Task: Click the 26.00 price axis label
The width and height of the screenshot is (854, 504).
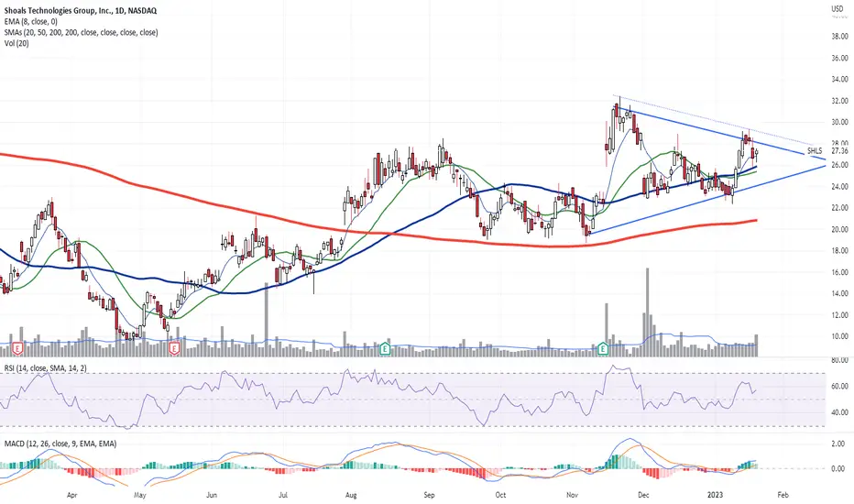Action: [x=839, y=165]
